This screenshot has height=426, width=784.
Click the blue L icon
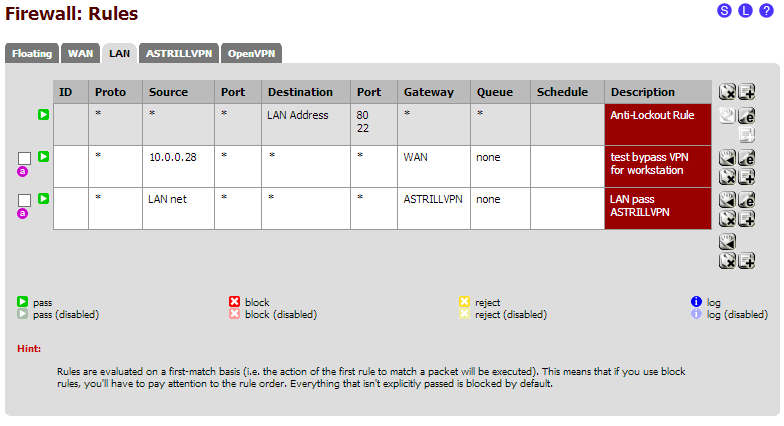[745, 10]
